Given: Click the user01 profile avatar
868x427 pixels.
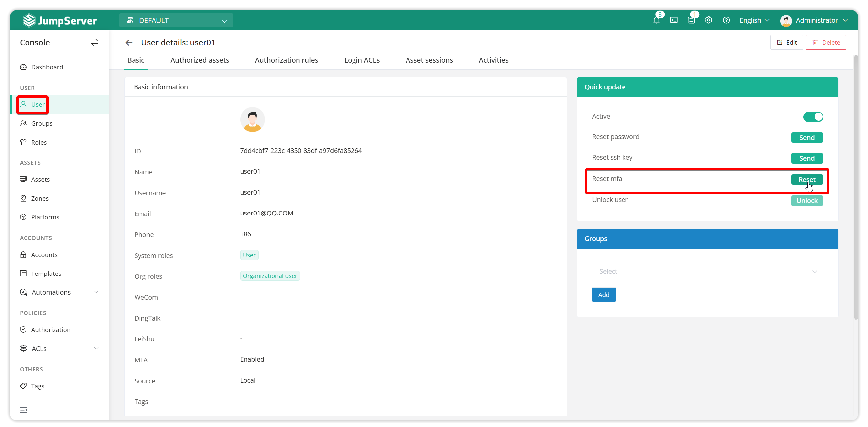Looking at the screenshot, I should click(x=252, y=120).
